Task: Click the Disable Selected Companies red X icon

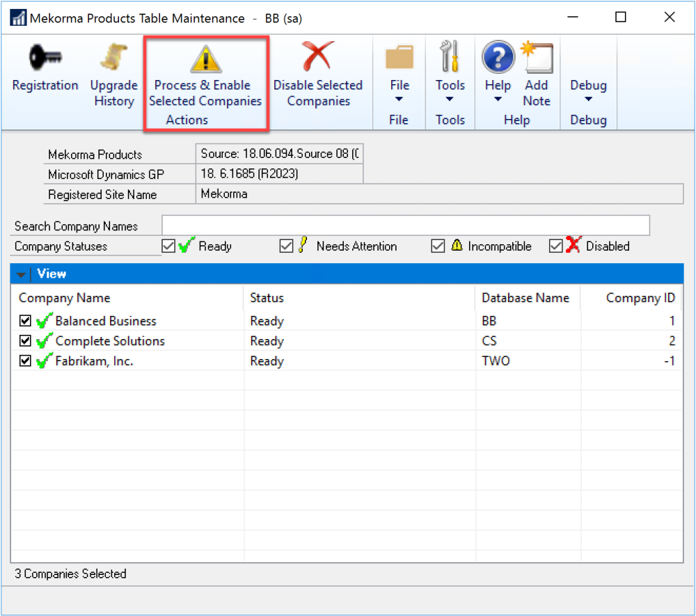Action: pos(317,56)
